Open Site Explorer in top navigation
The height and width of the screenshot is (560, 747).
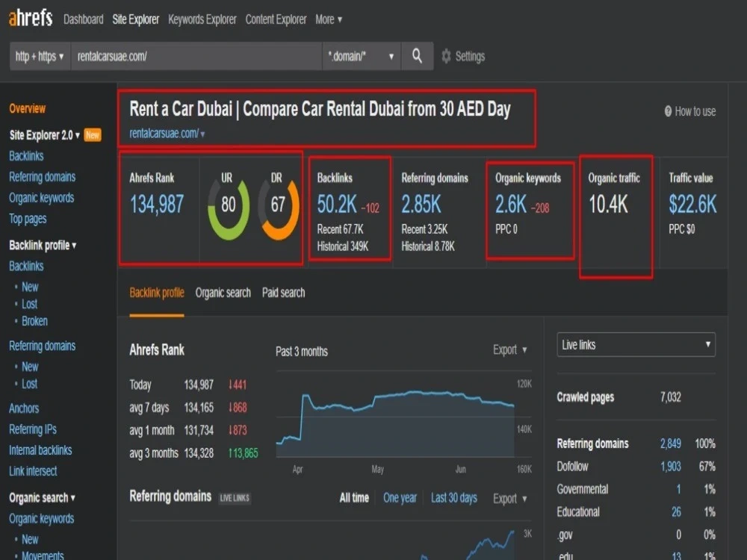(x=136, y=19)
